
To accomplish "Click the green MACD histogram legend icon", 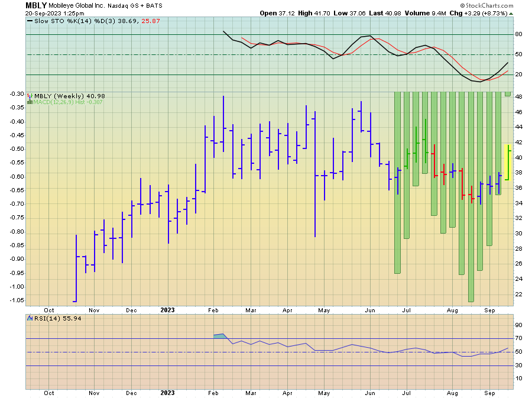I will [x=30, y=102].
